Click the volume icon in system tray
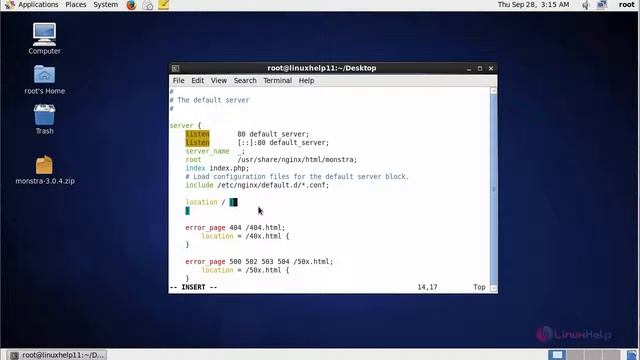The image size is (640, 360). 586,5
